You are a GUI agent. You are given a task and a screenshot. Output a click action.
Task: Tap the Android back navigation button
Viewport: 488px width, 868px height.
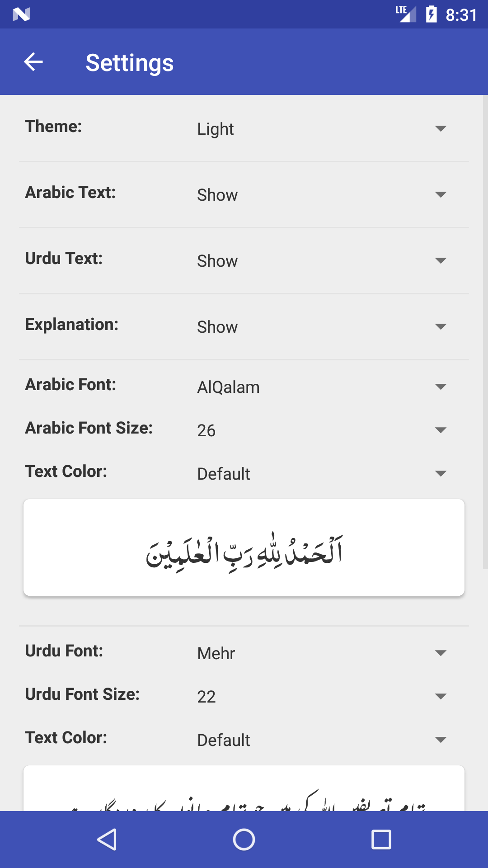[107, 840]
